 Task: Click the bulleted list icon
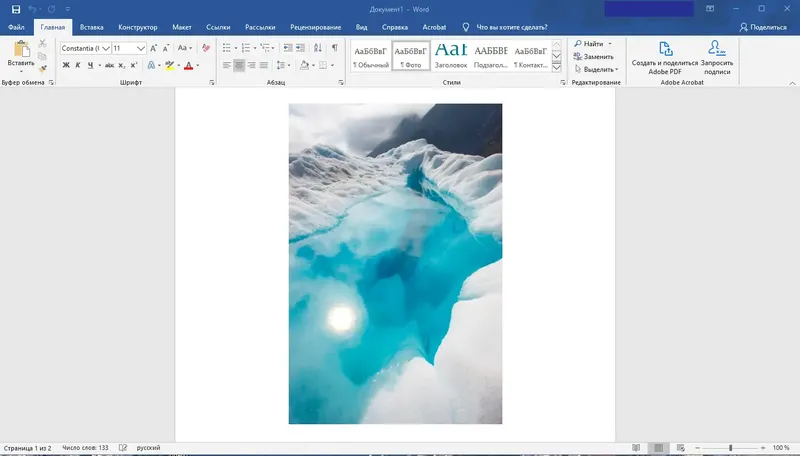click(x=227, y=48)
